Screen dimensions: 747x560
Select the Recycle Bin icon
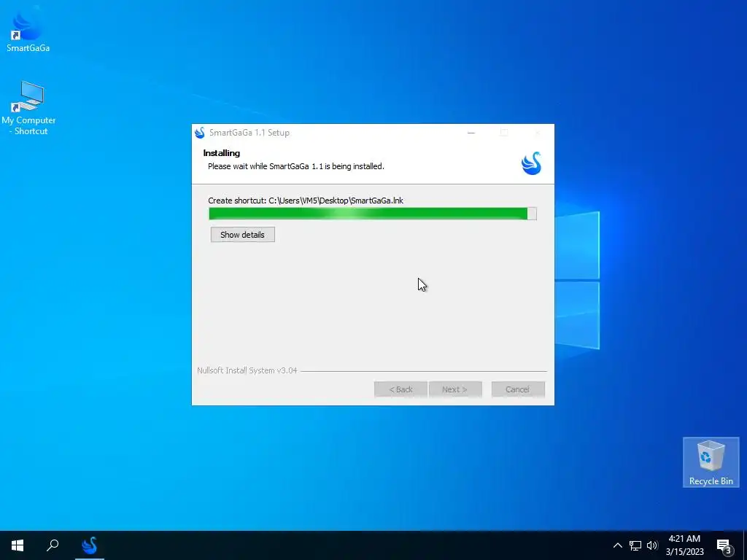coord(711,462)
